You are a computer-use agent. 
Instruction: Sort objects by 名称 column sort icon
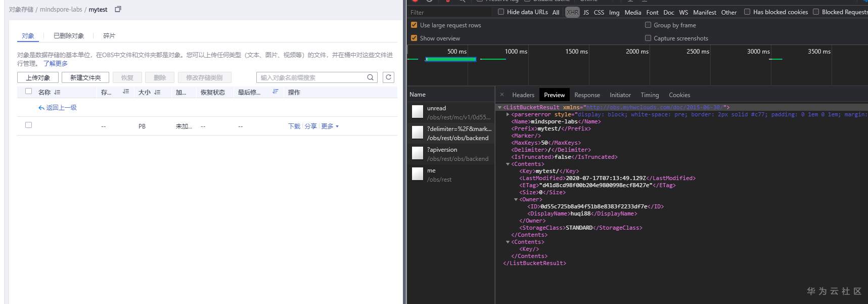(57, 92)
